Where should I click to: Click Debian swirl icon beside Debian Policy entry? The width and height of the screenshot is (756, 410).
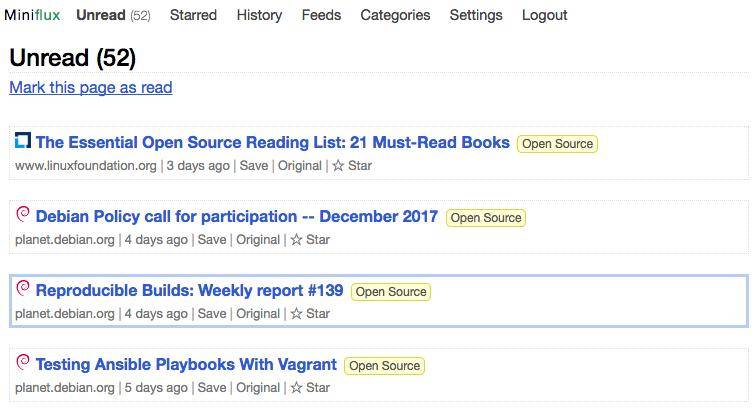tap(23, 215)
